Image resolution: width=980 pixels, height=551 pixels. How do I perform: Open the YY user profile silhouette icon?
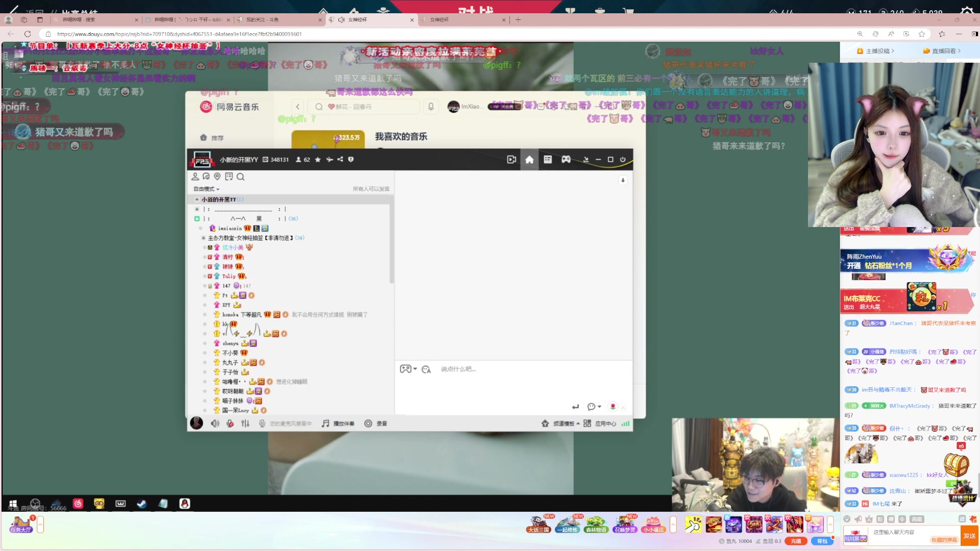195,177
